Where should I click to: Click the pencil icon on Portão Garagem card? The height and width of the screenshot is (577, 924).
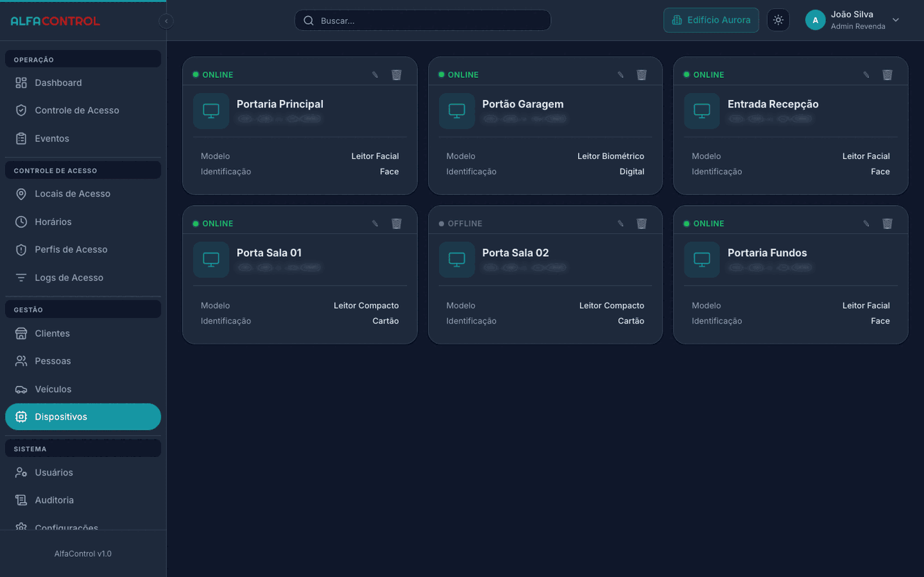coord(620,75)
